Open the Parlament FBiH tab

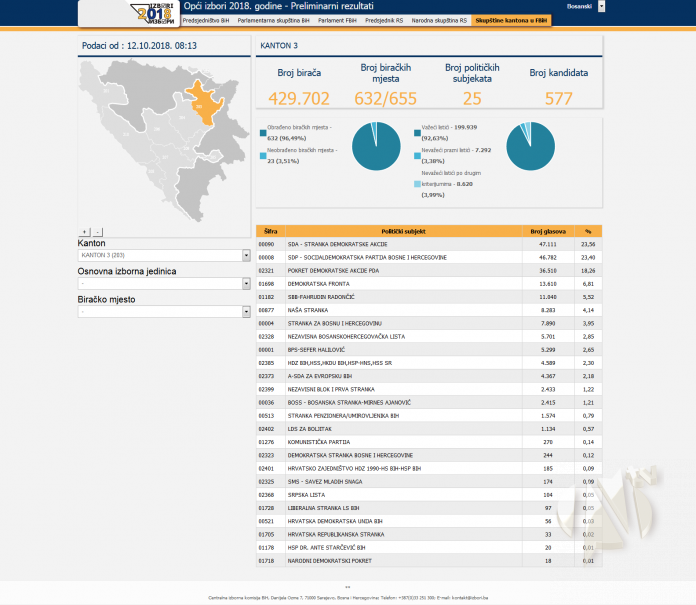tap(338, 20)
